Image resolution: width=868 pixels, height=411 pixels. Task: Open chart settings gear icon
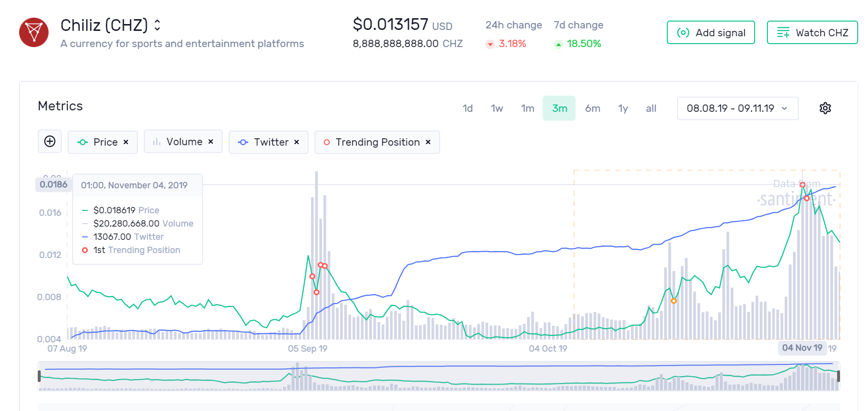(825, 108)
